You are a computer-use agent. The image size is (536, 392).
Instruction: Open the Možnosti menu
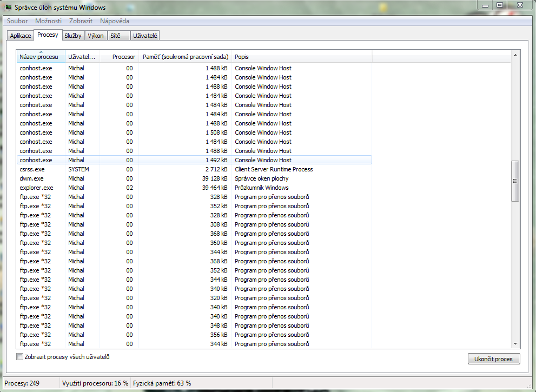pos(48,21)
